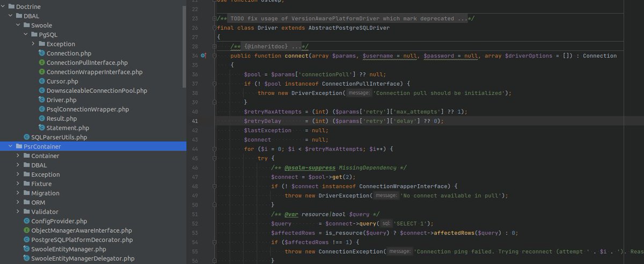
Task: Expand the ORM folder
Action: 19,202
